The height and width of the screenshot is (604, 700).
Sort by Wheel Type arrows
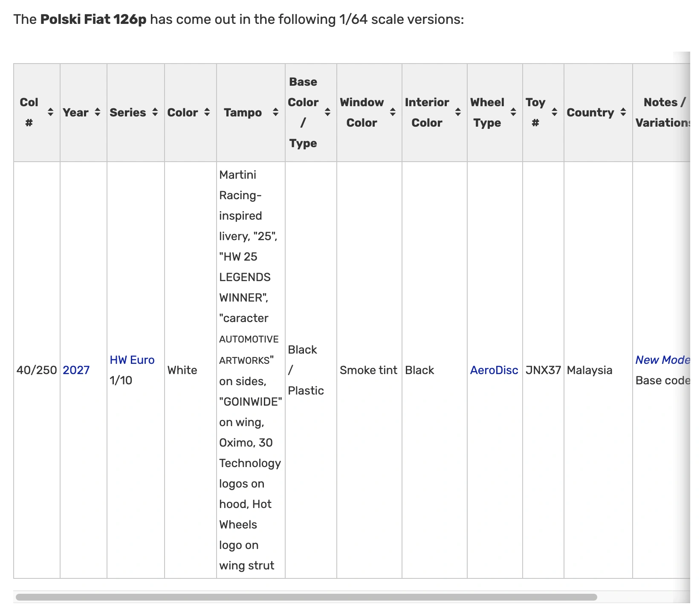pyautogui.click(x=514, y=113)
